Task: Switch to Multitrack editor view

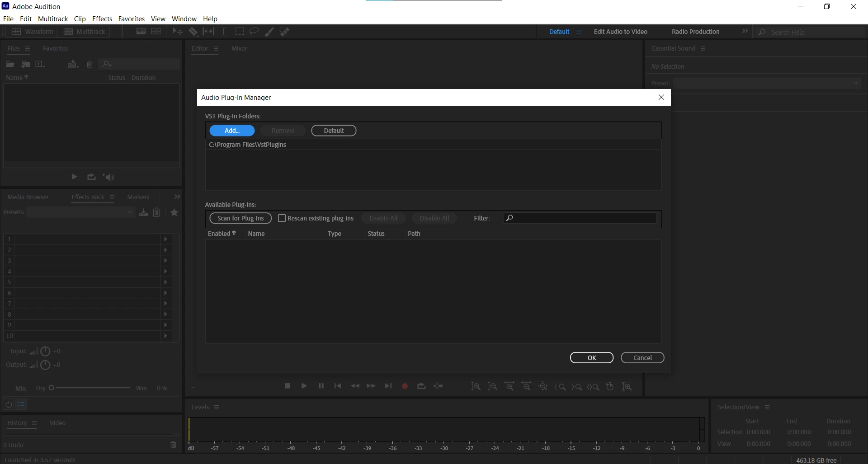Action: point(84,32)
